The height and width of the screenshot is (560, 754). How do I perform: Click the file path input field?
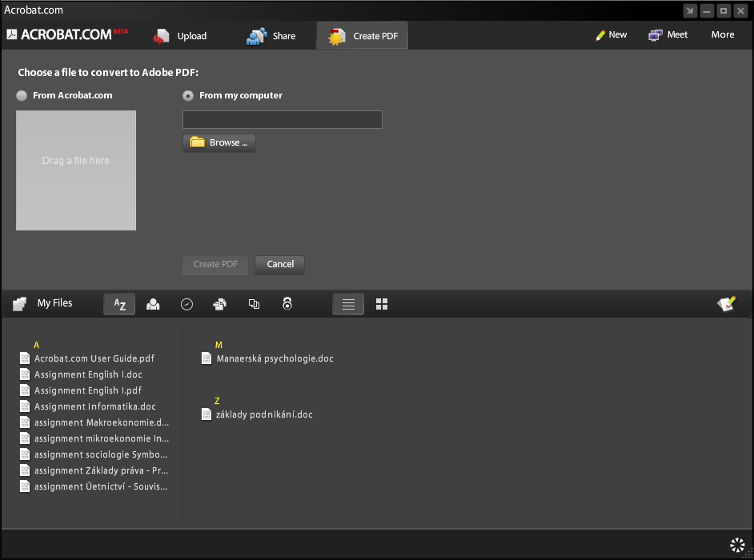click(x=283, y=120)
